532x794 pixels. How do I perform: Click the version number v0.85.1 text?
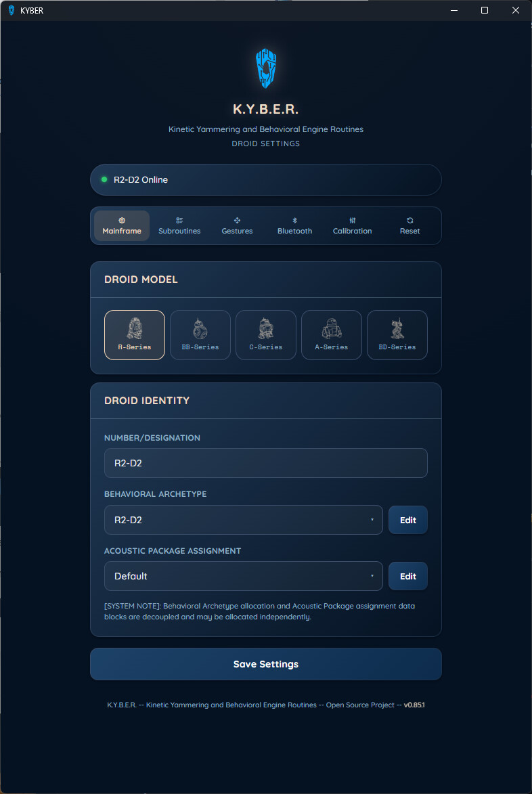[x=414, y=705]
